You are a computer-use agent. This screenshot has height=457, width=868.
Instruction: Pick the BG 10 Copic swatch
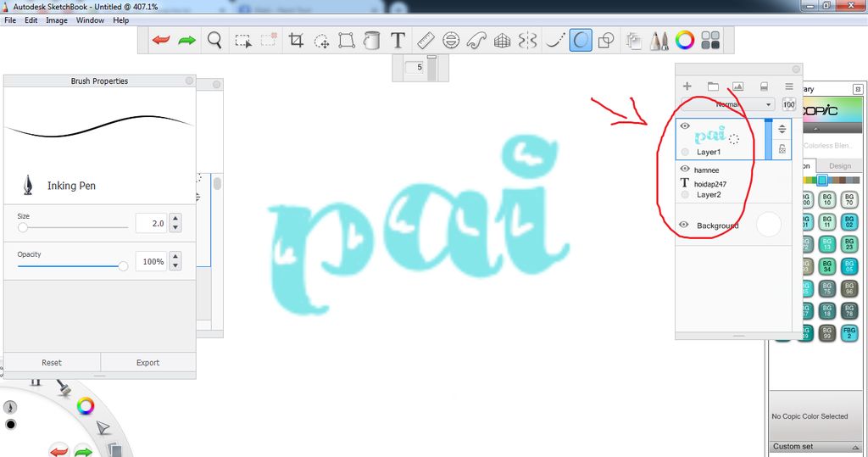(827, 199)
